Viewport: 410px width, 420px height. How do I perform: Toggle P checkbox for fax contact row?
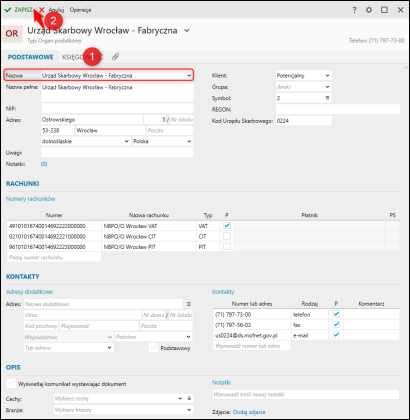pyautogui.click(x=336, y=325)
